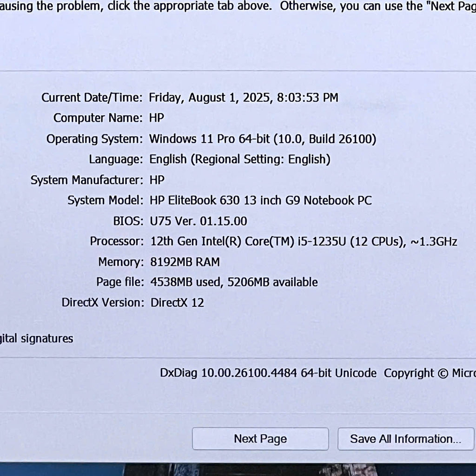Select 'HP EliteBook 630 13 inch G9' value
Screen dimensions: 476x476
[x=261, y=200]
